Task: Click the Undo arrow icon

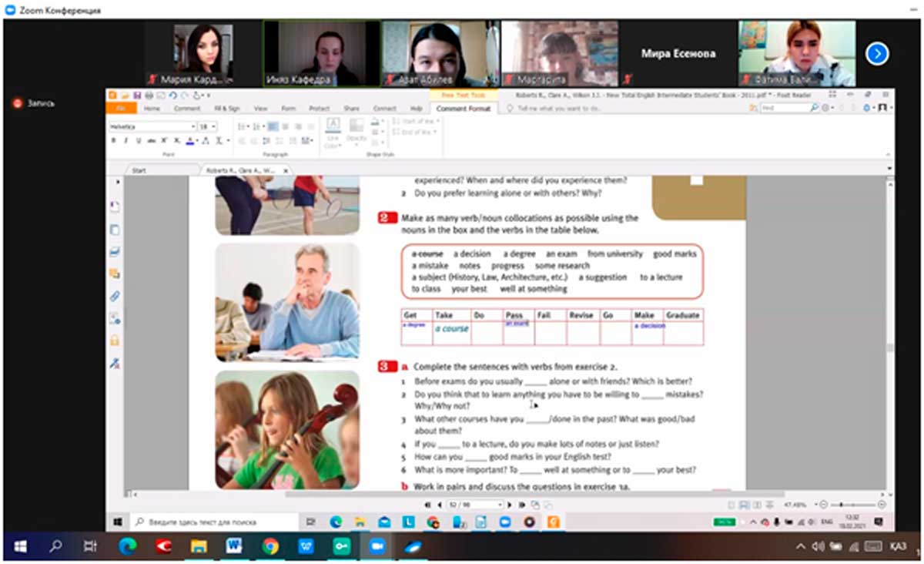Action: (173, 96)
